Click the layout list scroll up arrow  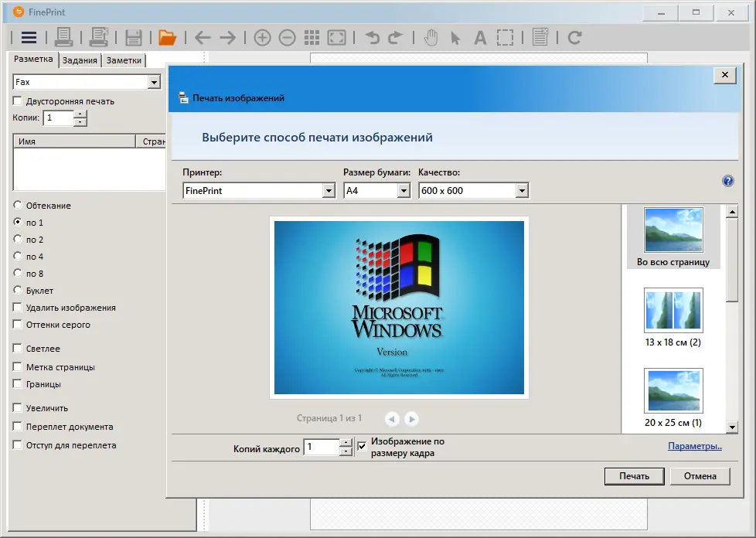(732, 212)
